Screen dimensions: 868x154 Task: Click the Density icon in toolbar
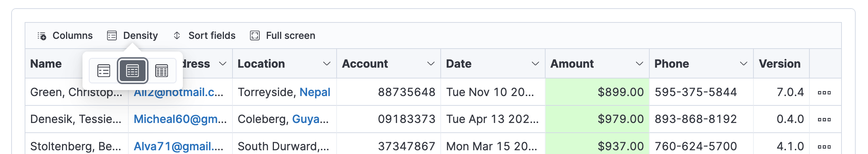(x=112, y=36)
